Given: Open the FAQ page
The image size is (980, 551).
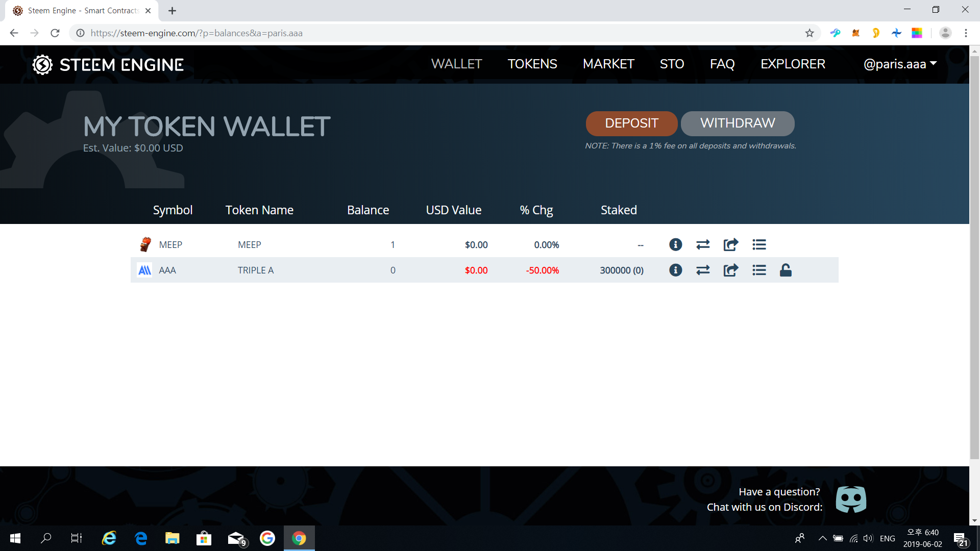Looking at the screenshot, I should pyautogui.click(x=722, y=64).
